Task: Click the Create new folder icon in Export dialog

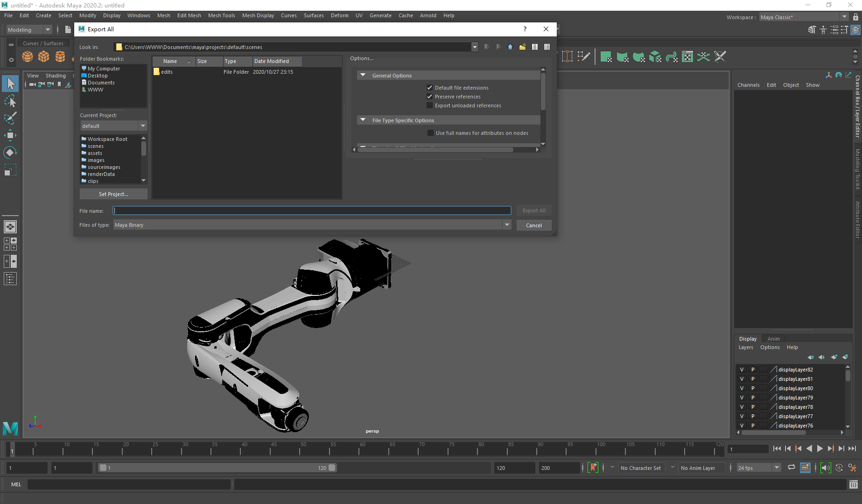Action: point(522,47)
